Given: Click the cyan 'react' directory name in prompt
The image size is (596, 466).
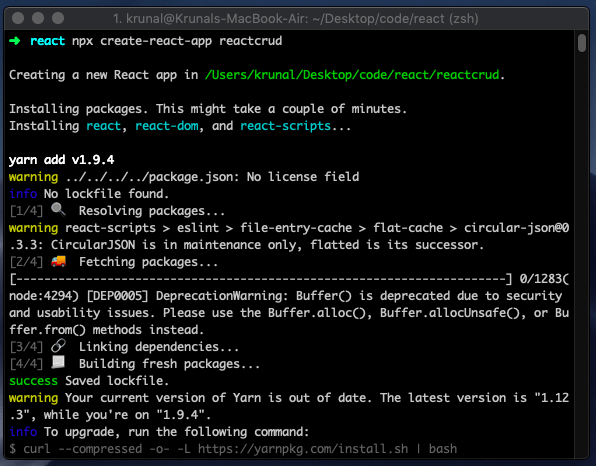Looking at the screenshot, I should click(x=48, y=41).
